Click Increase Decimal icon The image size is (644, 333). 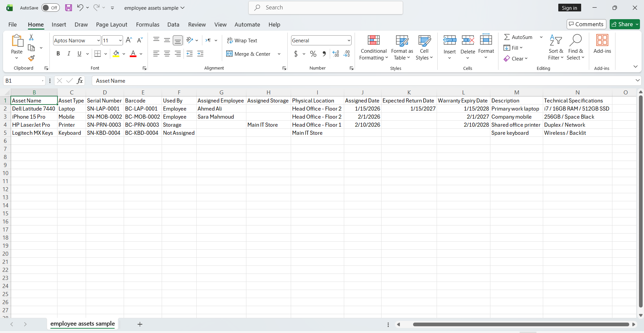point(336,54)
